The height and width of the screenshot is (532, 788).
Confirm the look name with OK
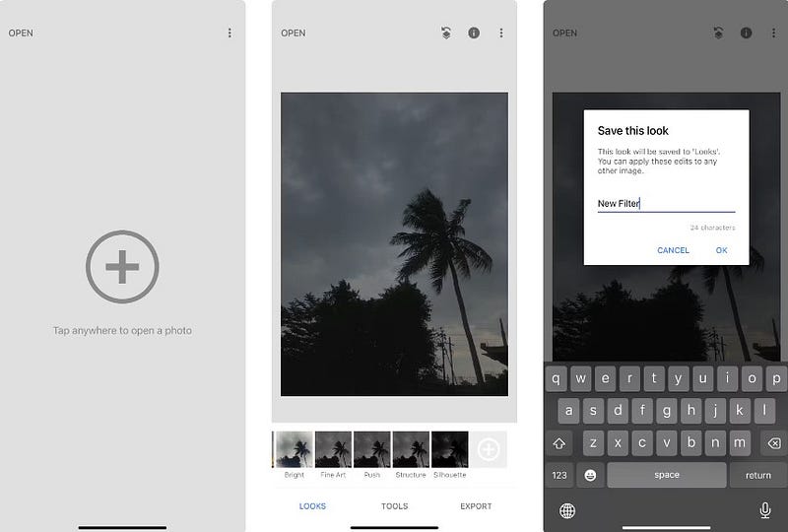(721, 250)
